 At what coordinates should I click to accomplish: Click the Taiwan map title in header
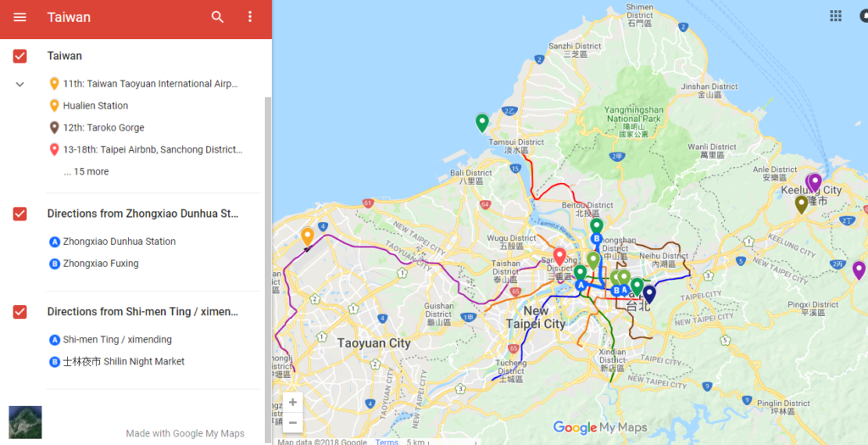[69, 17]
